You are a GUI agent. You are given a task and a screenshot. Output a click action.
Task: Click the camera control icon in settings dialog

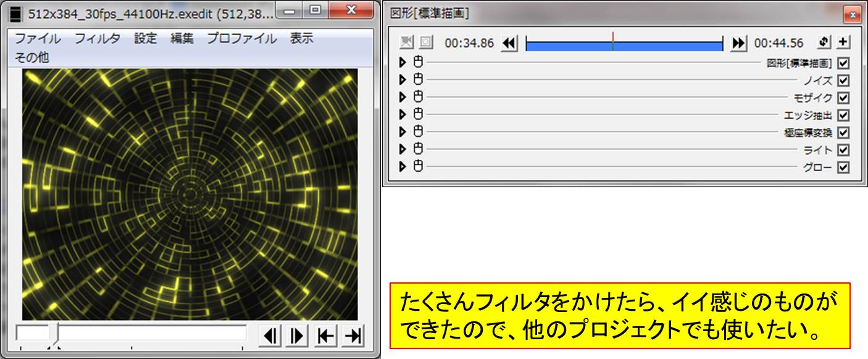tap(406, 43)
